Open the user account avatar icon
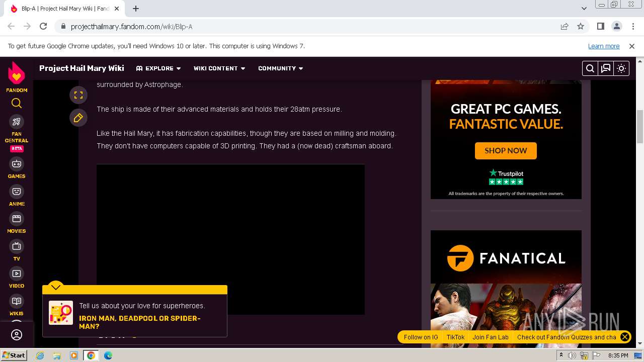This screenshot has width=644, height=362. pyautogui.click(x=17, y=335)
